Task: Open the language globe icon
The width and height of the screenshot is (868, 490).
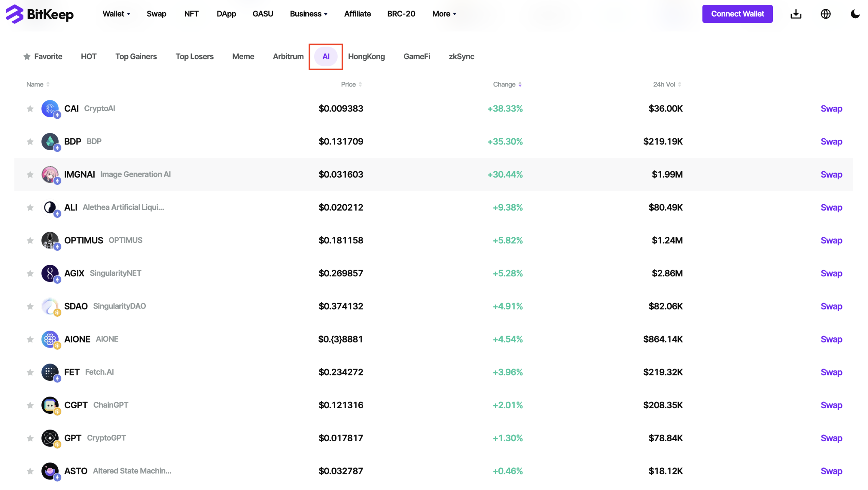Action: pyautogui.click(x=826, y=14)
